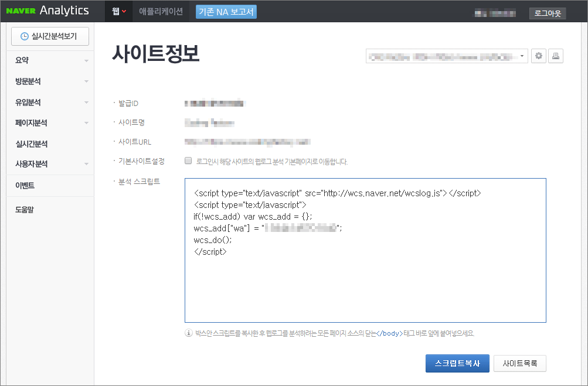Image resolution: width=588 pixels, height=386 pixels.
Task: Click the if(!wcs_add) script line
Action: [253, 216]
